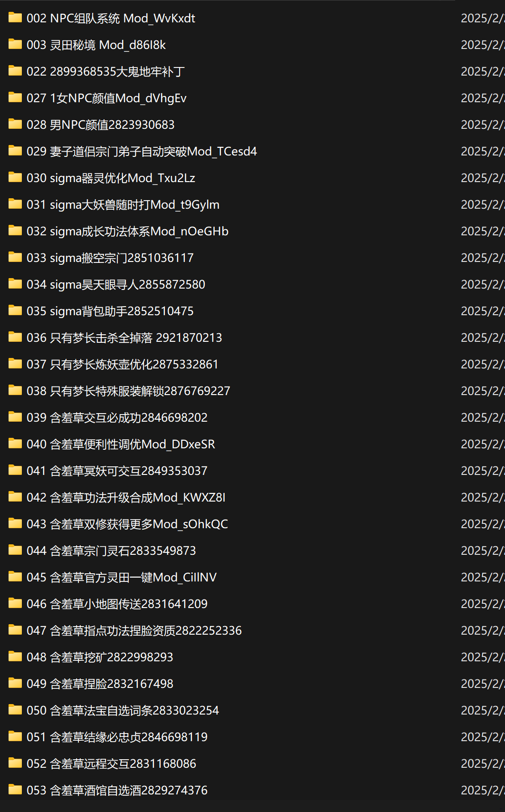505x812 pixels.
Task: Select the 022 2899368535大鬼地牢补丁 folder icon
Action: [15, 71]
